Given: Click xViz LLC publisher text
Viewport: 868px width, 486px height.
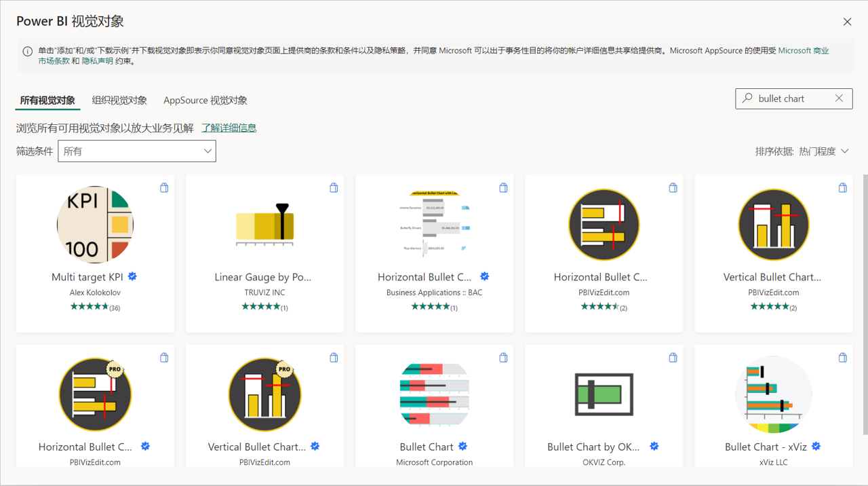Looking at the screenshot, I should click(774, 462).
